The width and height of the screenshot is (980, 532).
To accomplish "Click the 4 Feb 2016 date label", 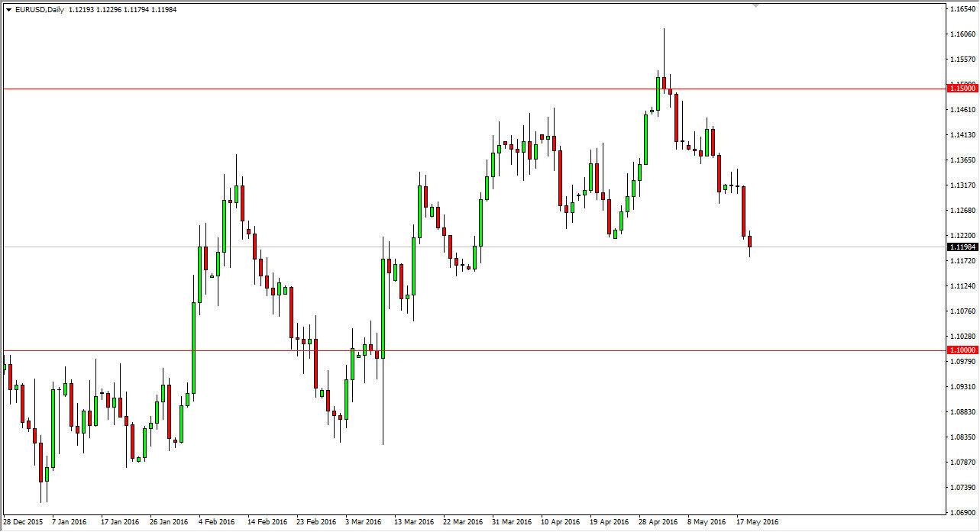I will click(x=218, y=523).
